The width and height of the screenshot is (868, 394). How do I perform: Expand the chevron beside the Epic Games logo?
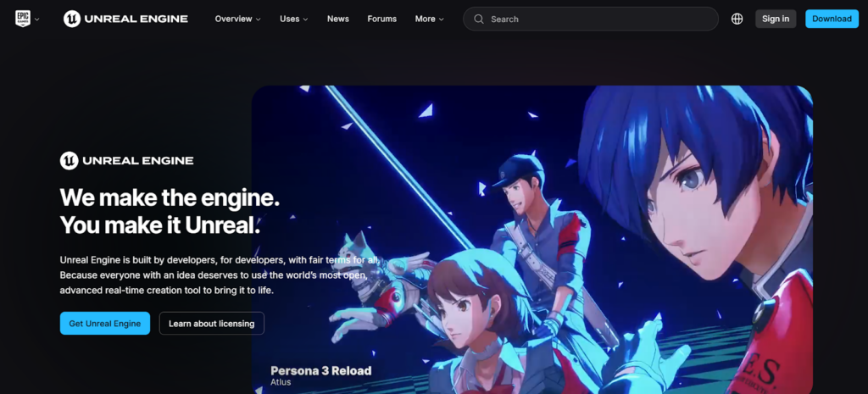(36, 19)
